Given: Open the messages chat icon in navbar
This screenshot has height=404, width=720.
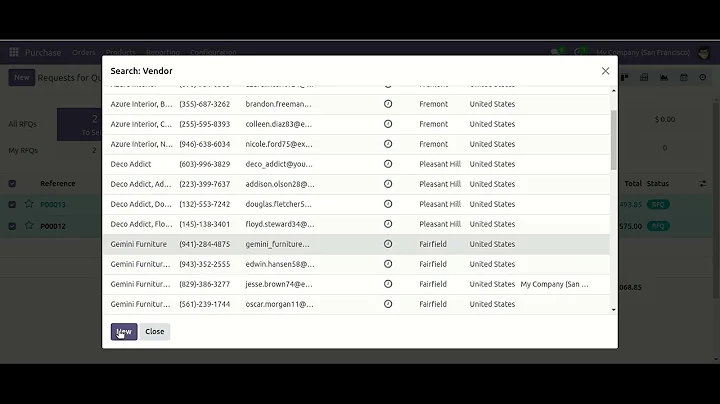Looking at the screenshot, I should 557,52.
